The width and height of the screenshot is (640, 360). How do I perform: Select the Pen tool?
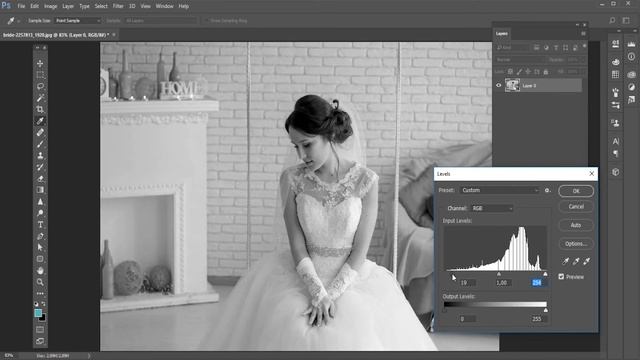pyautogui.click(x=40, y=236)
